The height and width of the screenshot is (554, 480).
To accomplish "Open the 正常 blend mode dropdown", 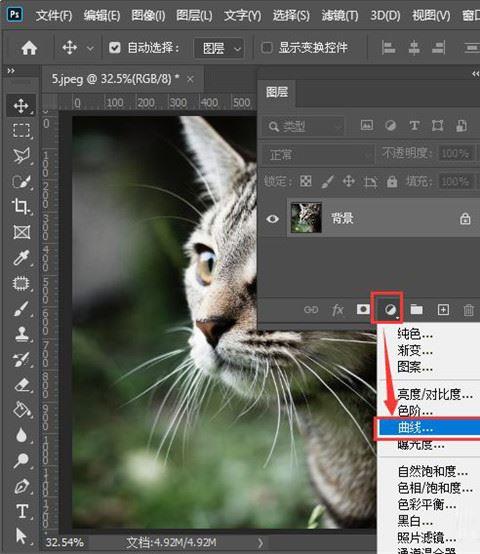I will click(318, 154).
